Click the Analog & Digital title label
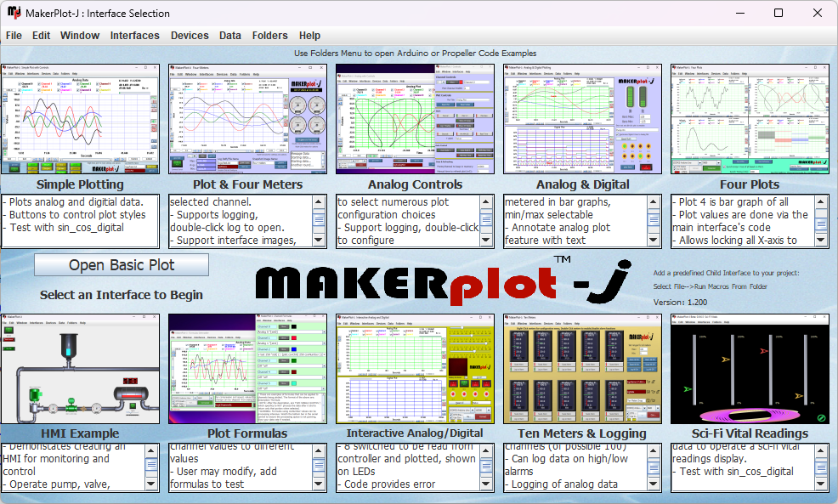Viewport: 838px width, 504px height. (582, 184)
